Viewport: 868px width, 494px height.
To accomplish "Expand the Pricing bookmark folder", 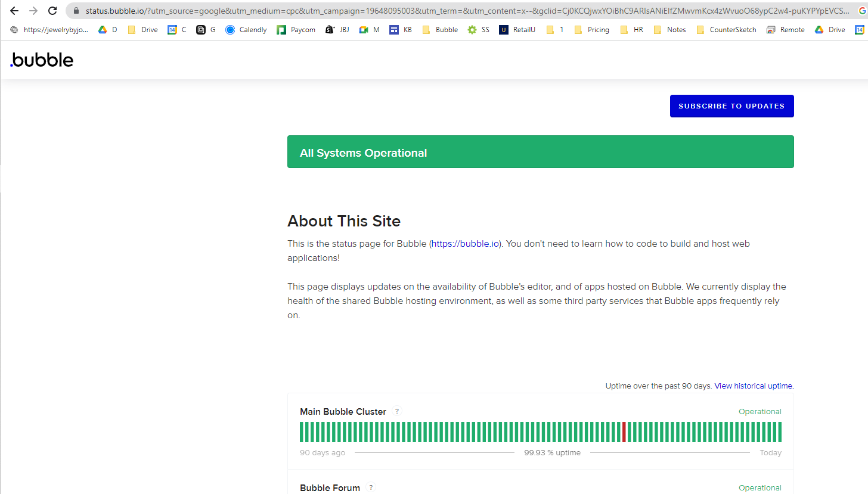I will (592, 30).
